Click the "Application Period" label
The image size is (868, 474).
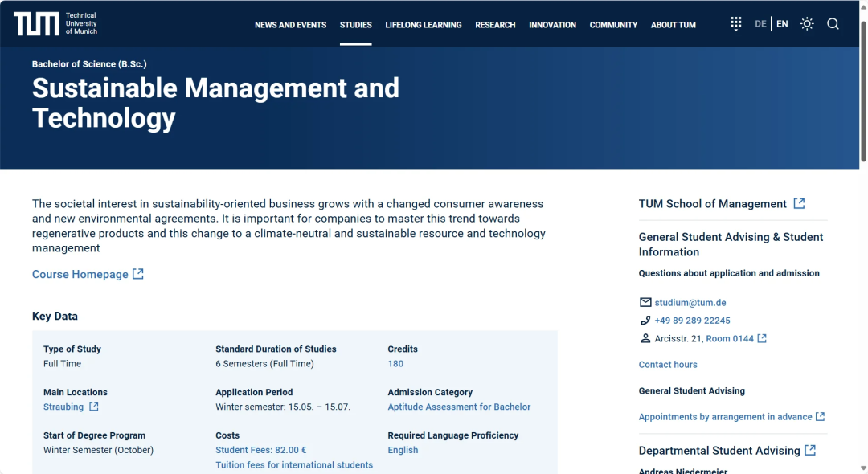point(254,392)
